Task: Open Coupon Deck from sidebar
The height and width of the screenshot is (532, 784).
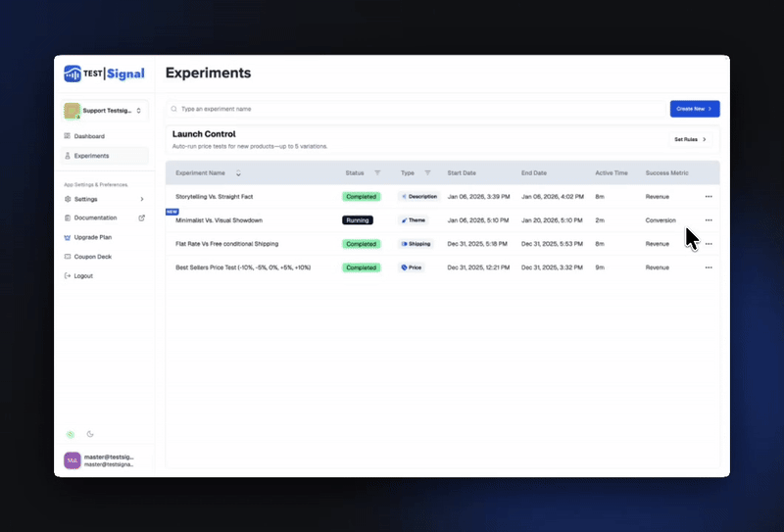Action: (x=92, y=257)
